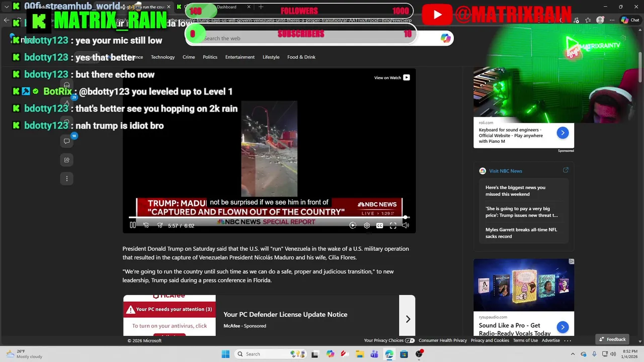
Task: Click McAfee 'Your PC needs attention' thumbnail
Action: 170,315
